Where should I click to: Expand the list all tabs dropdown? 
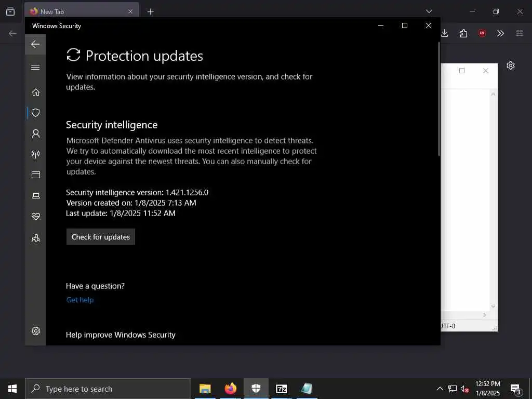pos(429,11)
